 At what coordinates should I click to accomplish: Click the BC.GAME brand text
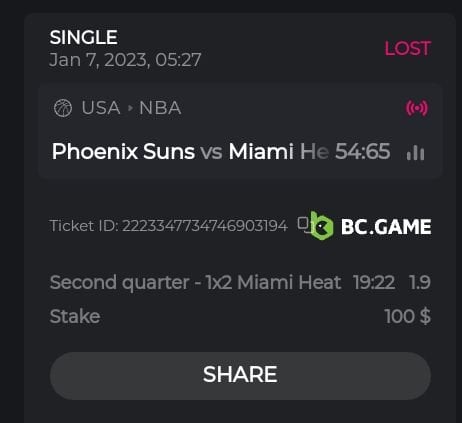(x=386, y=227)
